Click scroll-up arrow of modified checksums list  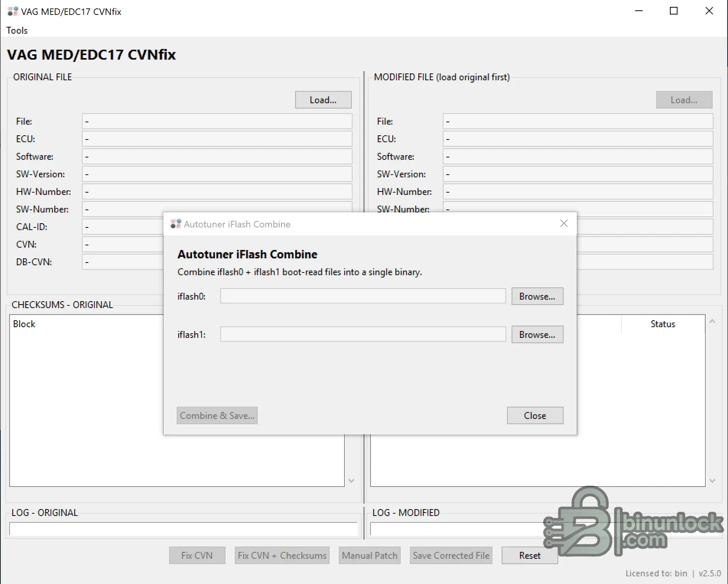click(x=712, y=321)
